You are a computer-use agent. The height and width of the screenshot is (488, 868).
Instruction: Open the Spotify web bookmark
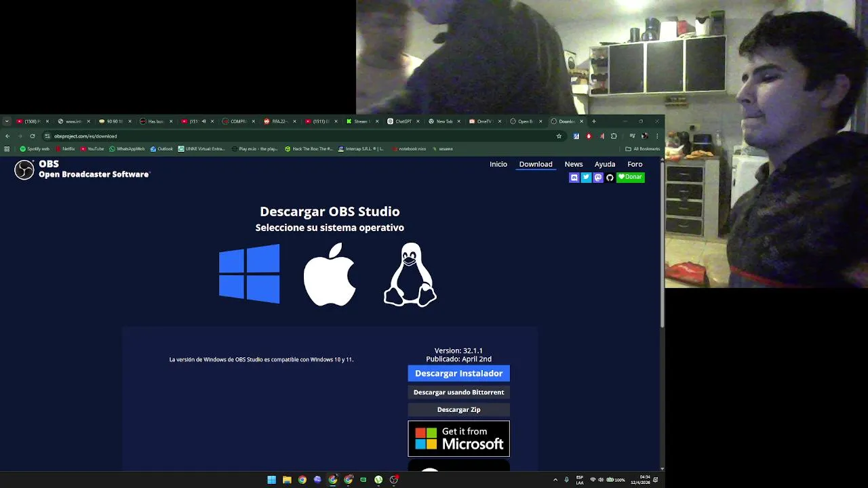(35, 149)
